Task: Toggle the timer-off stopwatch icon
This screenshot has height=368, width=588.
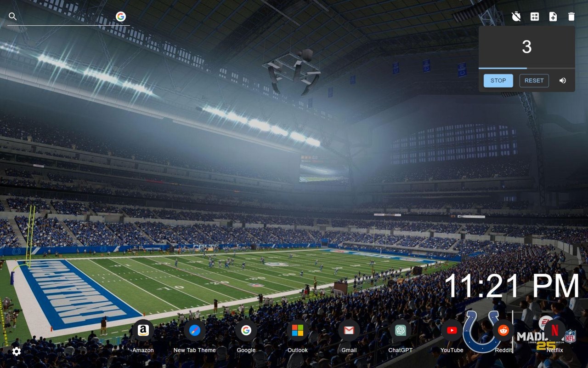Action: coord(516,17)
